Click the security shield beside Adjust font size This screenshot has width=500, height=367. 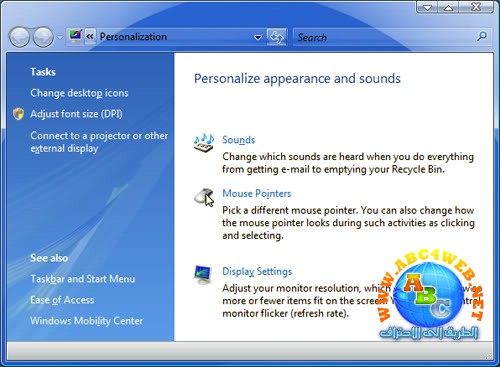[18, 114]
